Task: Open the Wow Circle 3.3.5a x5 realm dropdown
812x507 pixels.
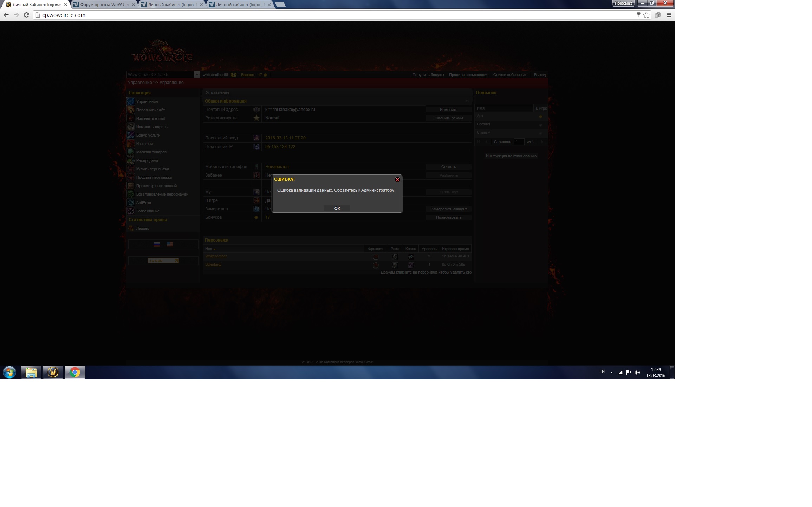Action: pyautogui.click(x=197, y=75)
